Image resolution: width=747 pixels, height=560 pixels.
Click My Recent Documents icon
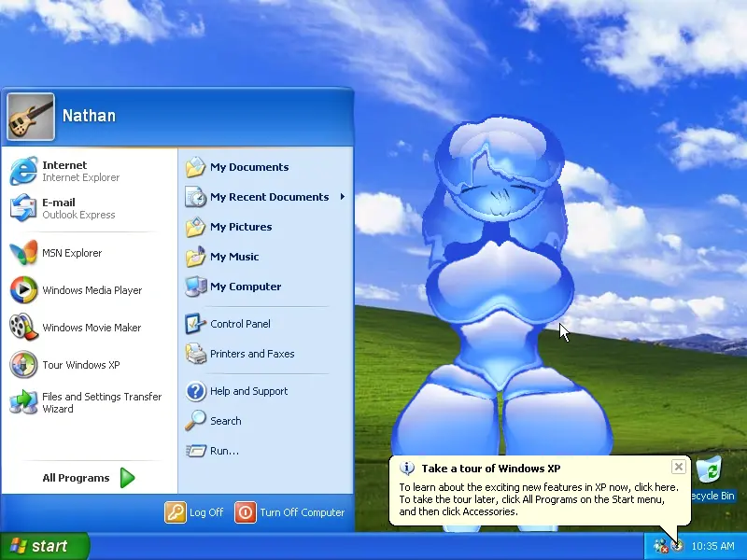[x=195, y=197]
